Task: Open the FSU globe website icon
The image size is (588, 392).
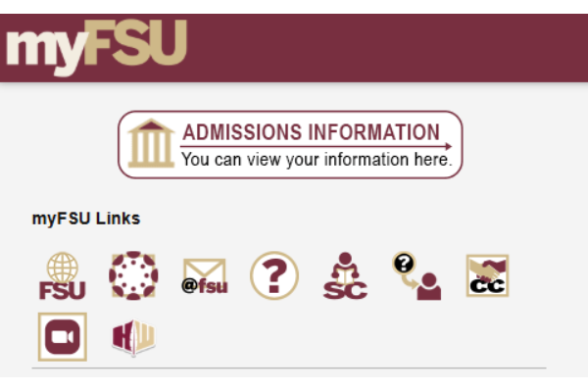Action: [62, 276]
